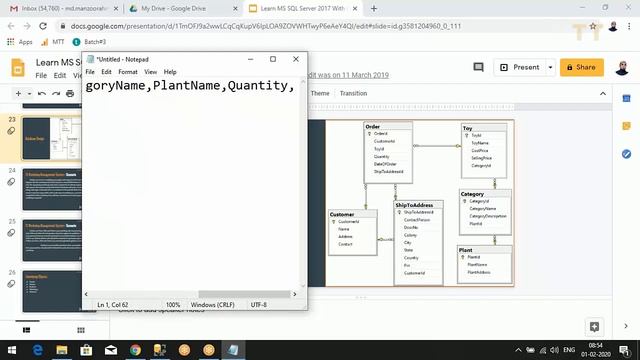The width and height of the screenshot is (640, 360).
Task: Open the File menu in Notepad
Action: [x=90, y=72]
